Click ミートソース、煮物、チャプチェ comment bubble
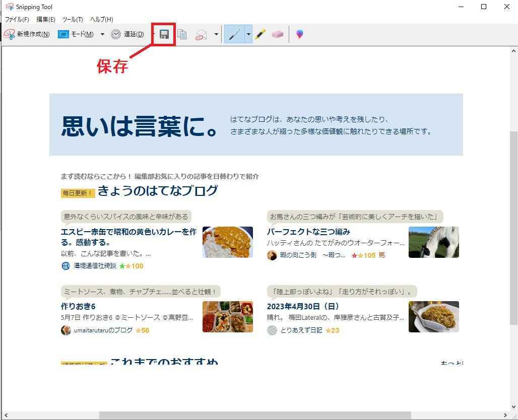 [x=141, y=292]
